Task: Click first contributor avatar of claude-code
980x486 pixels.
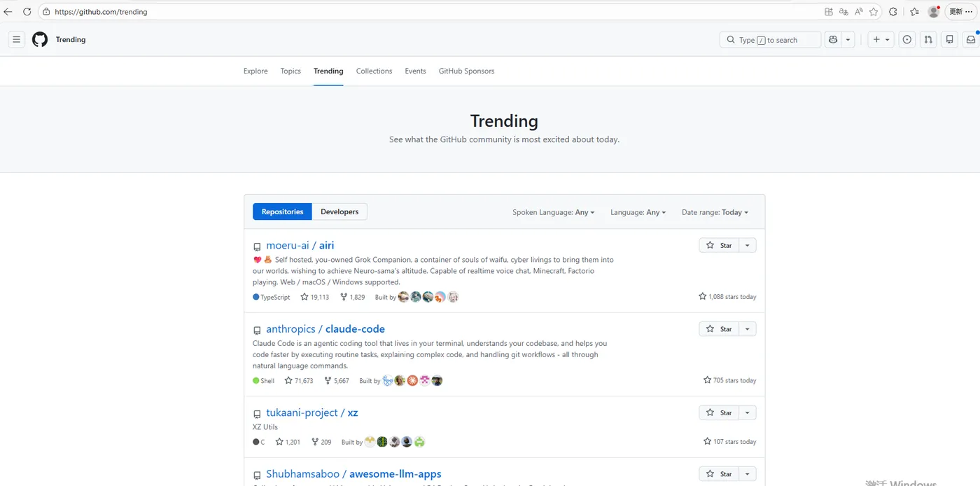Action: tap(388, 381)
